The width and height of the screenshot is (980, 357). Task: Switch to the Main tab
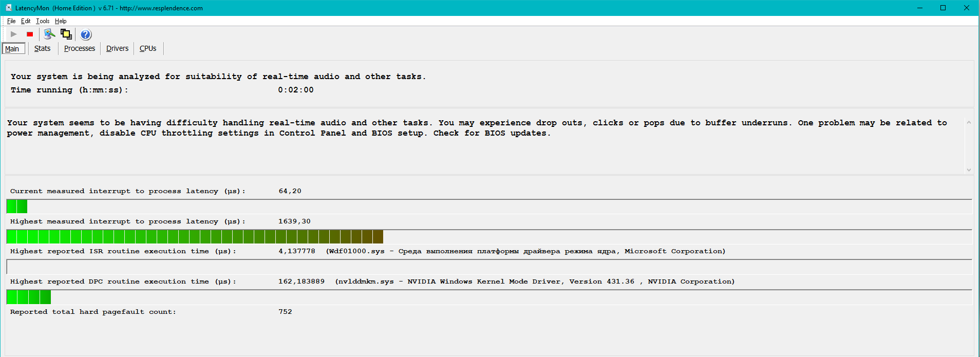coord(13,49)
